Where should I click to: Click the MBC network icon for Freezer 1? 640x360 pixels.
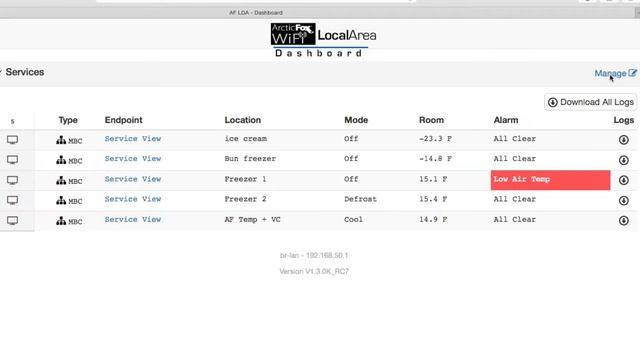coord(61,180)
